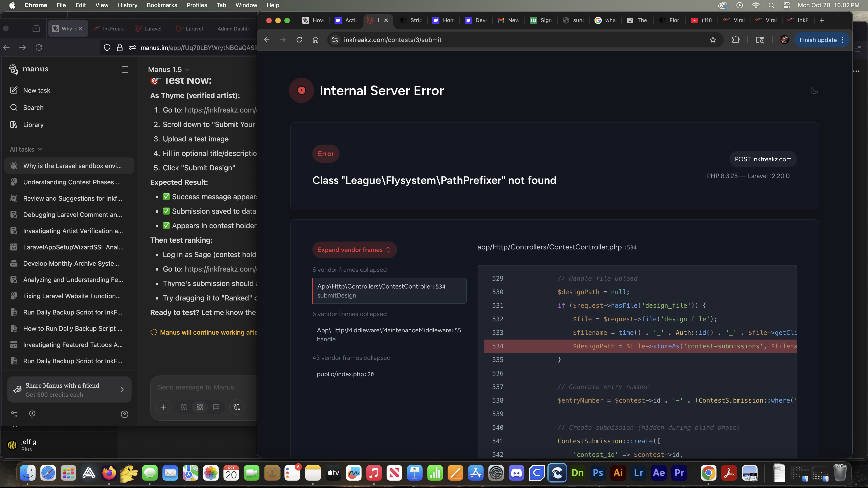This screenshot has width=868, height=488.
Task: Open Manus settings sliders icon
Action: tap(14, 414)
